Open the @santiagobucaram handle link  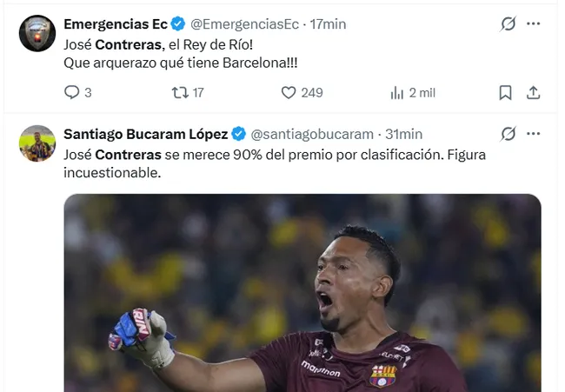312,134
